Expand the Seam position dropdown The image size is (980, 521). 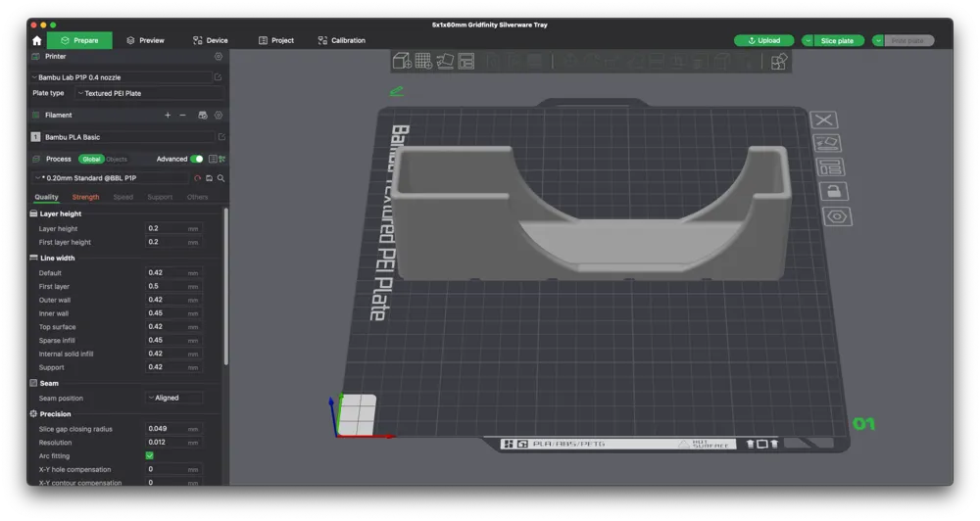click(x=174, y=398)
